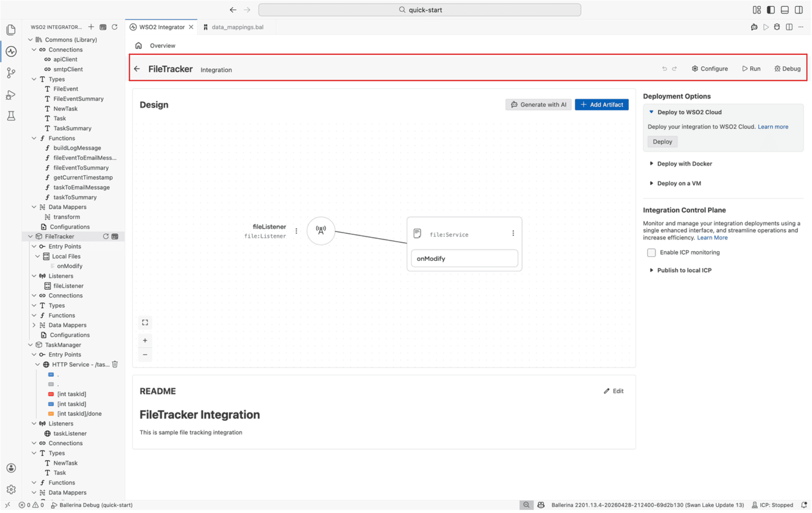Debug the FileTracker integration
This screenshot has height=513, width=812.
click(x=788, y=69)
